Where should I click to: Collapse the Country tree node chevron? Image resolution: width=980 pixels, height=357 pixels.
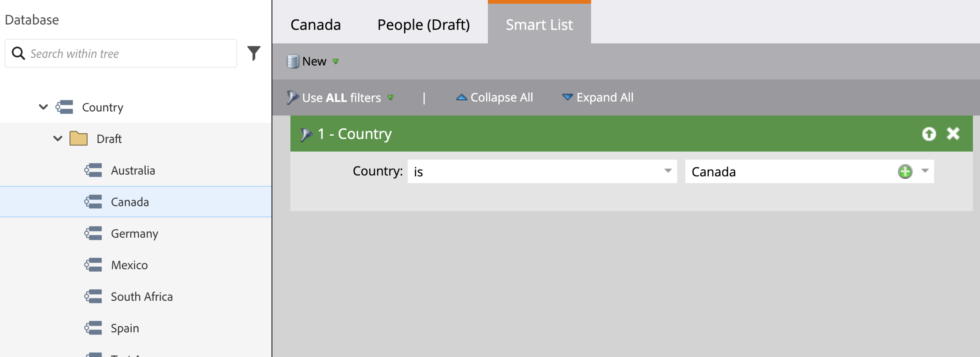tap(43, 107)
